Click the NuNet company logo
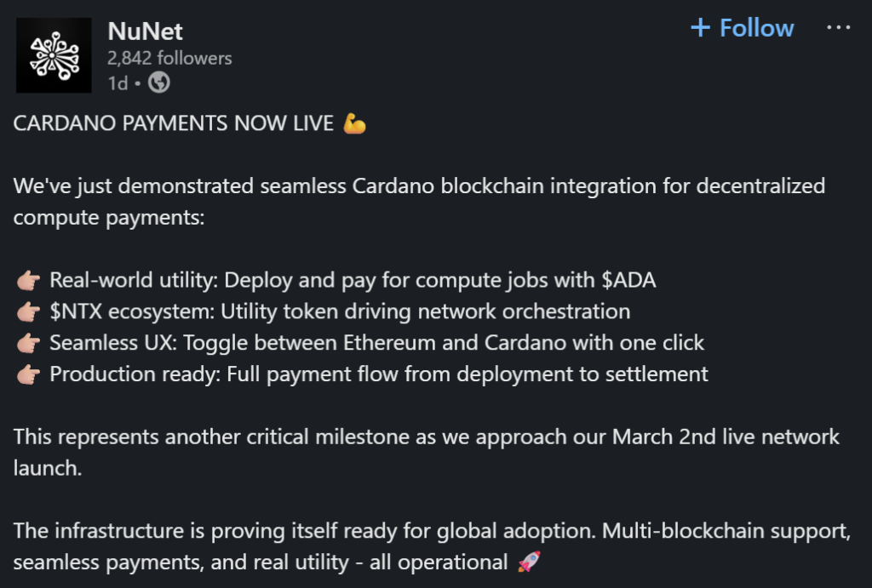The width and height of the screenshot is (872, 588). coord(53,54)
